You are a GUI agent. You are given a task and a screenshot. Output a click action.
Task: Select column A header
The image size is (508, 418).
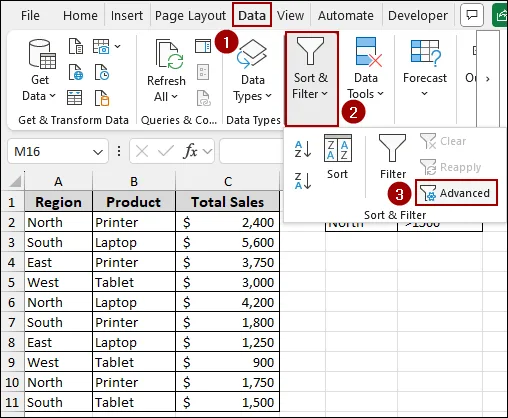coord(58,181)
